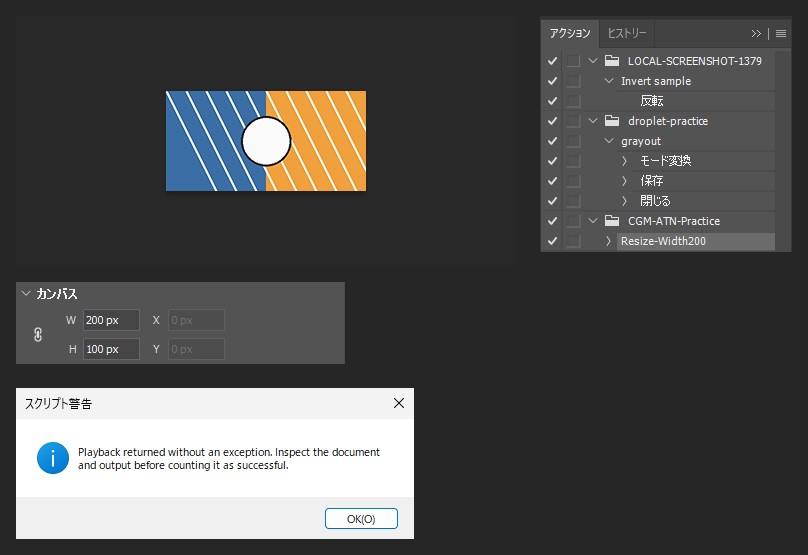
Task: Open the Actions panel flyout menu icon
Action: [x=781, y=33]
